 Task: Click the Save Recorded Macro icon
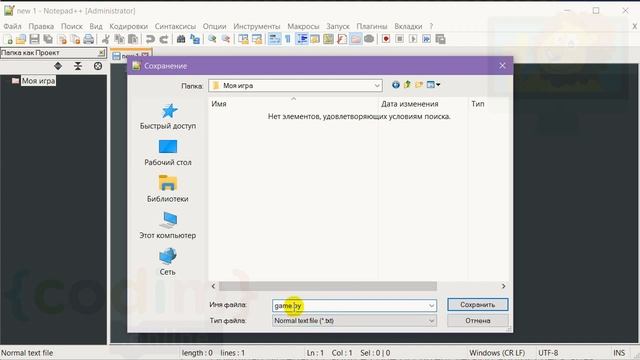point(440,39)
